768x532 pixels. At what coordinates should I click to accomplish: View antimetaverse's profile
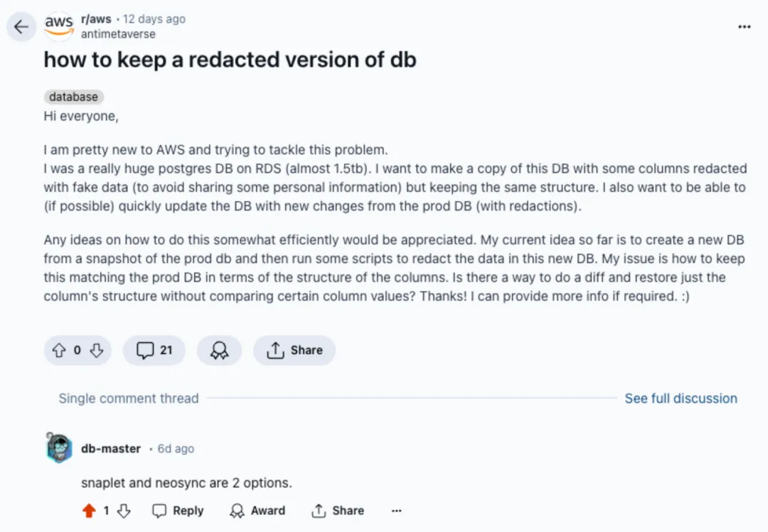pos(118,33)
